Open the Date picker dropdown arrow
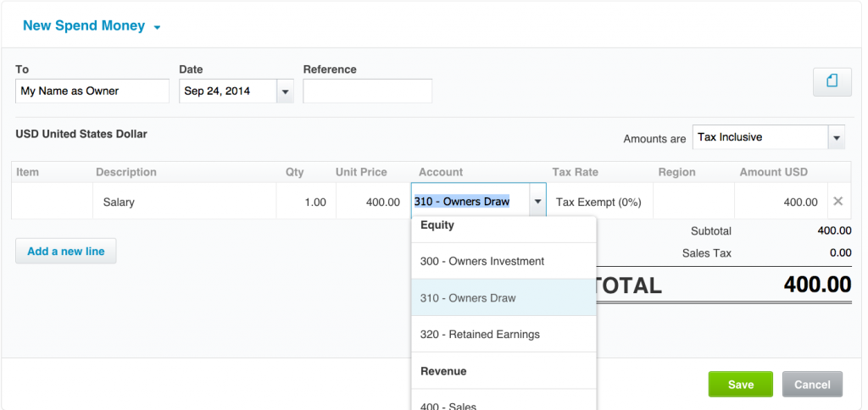Screen dimensions: 868x410 tap(285, 91)
